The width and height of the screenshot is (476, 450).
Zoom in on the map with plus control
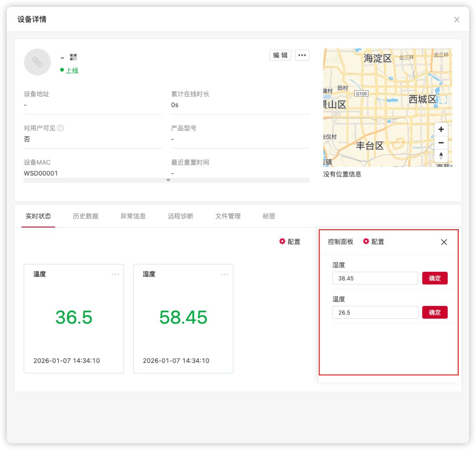[x=440, y=129]
